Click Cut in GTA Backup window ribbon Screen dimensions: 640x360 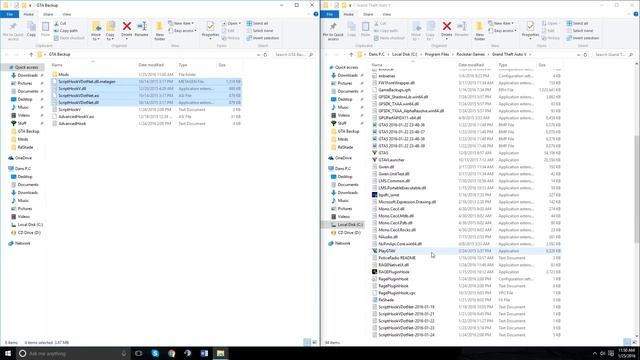tap(60, 24)
